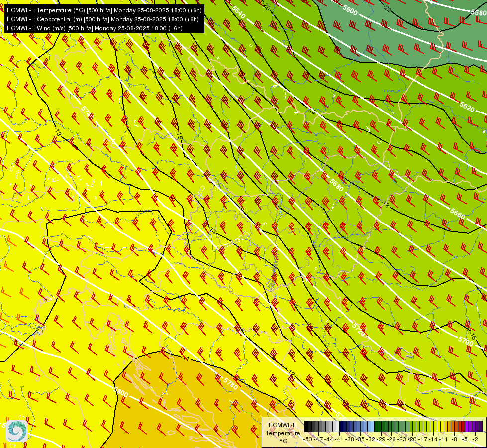Click the 5620 geopotential contour label
Screen dimensions: 487x448
click(467, 107)
